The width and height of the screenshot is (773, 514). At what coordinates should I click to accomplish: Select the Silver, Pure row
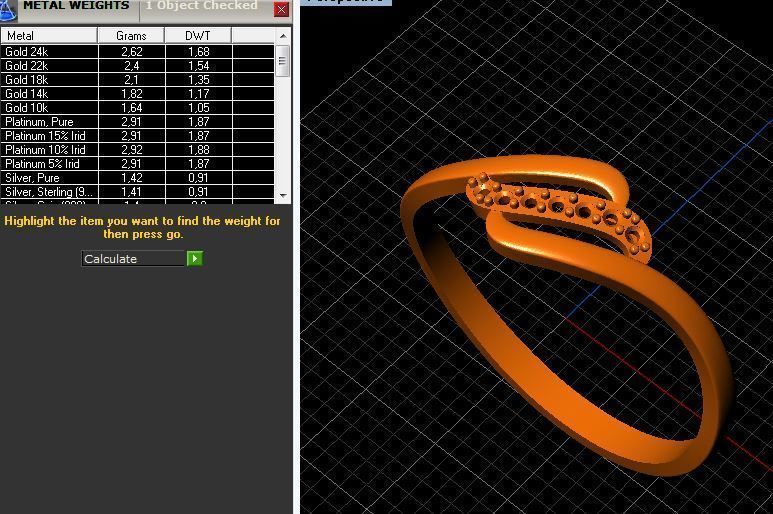pyautogui.click(x=138, y=177)
